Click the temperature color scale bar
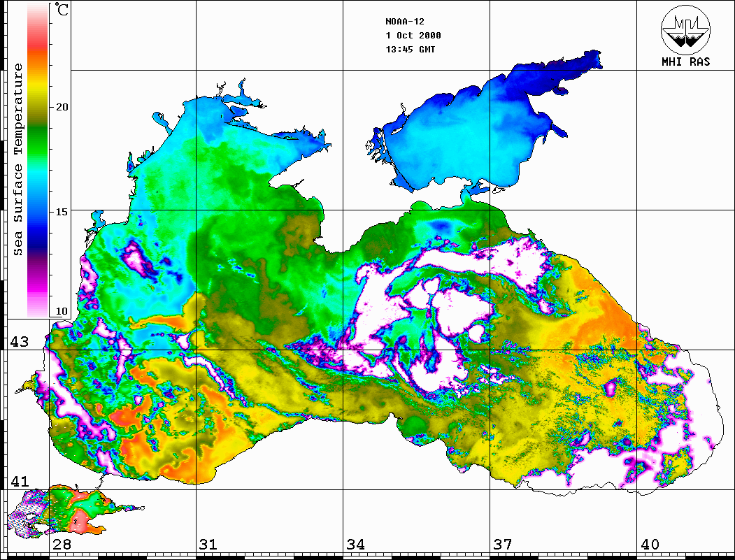The width and height of the screenshot is (735, 560). point(38,160)
